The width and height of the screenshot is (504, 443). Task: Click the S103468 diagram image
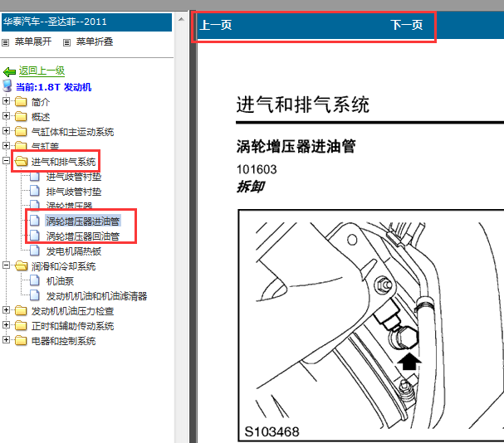click(371, 326)
